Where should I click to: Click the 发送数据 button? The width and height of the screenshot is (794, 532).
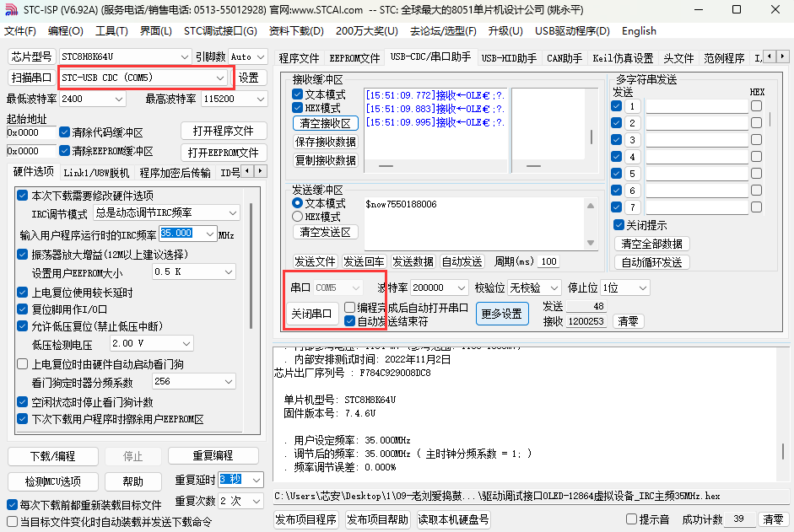[413, 261]
